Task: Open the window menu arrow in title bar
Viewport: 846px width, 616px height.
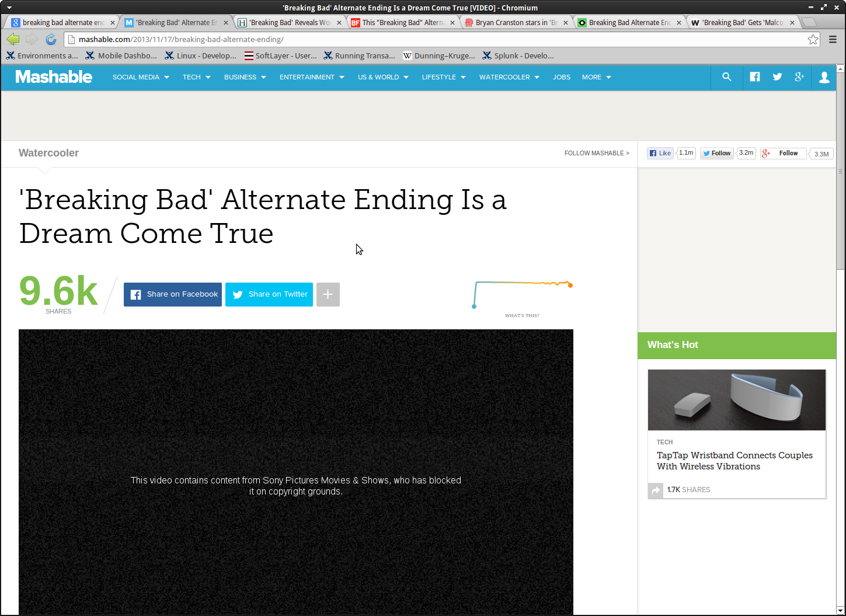Action: point(9,8)
